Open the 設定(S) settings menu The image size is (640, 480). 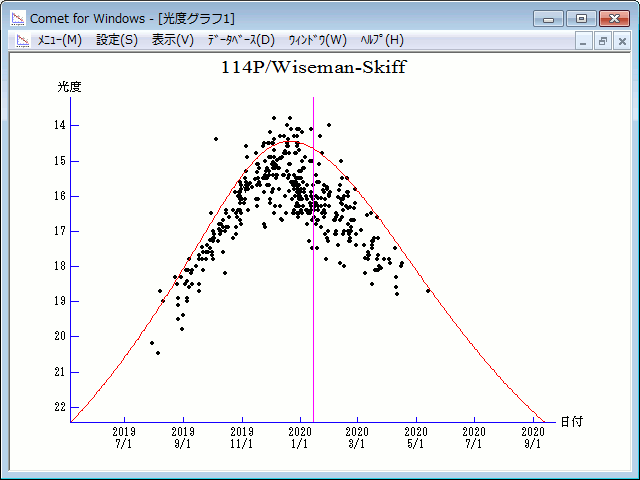[117, 40]
